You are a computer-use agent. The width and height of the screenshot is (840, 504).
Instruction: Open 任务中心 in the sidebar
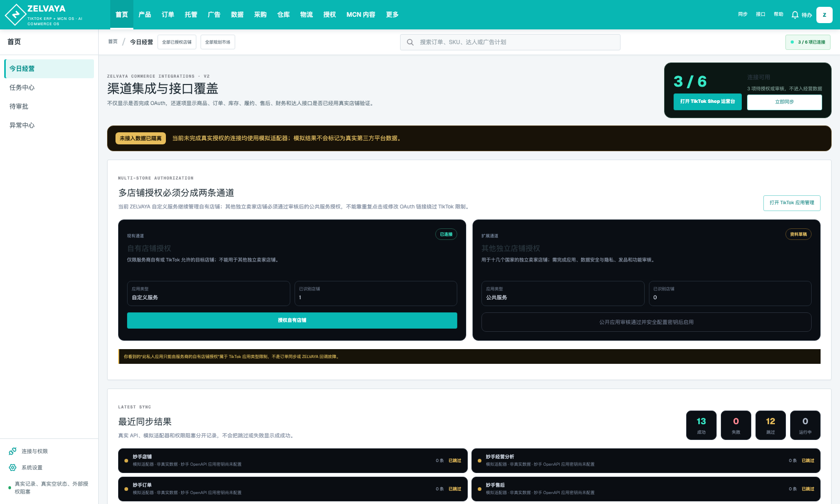coord(49,88)
